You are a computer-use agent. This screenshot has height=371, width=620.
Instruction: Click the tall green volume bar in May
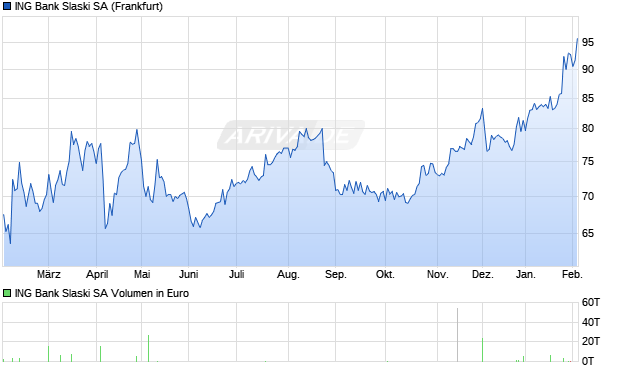[x=148, y=348]
